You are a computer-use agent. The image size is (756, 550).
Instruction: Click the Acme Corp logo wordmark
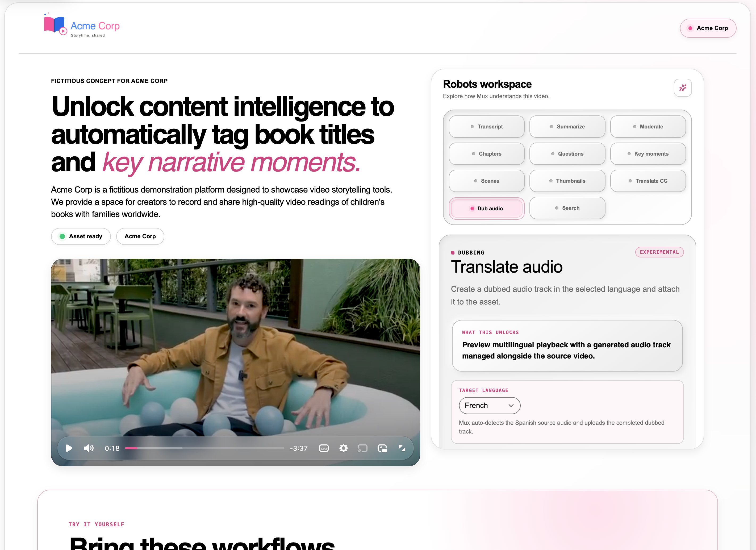coord(95,26)
